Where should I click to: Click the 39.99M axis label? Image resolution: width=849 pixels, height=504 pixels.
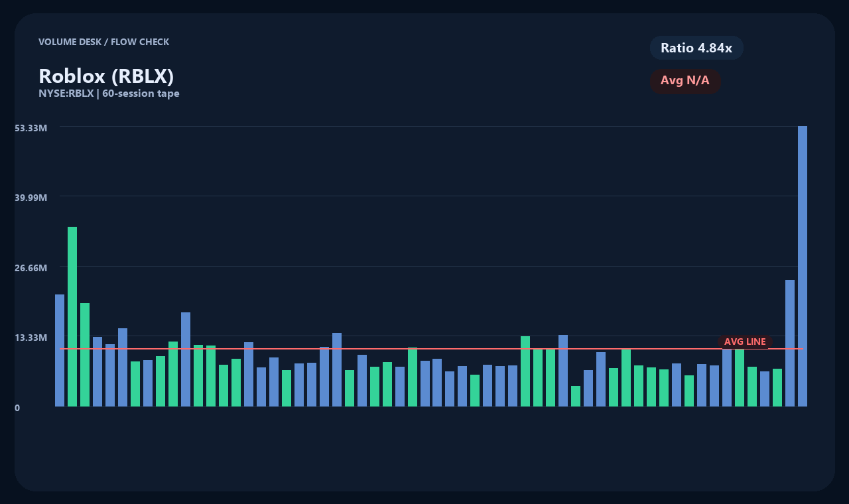(x=31, y=198)
